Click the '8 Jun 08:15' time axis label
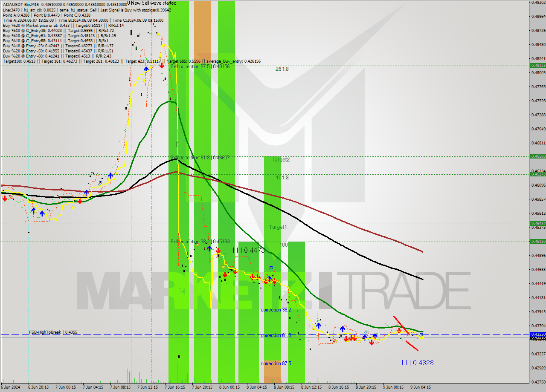Image resolution: width=546 pixels, height=392 pixels. [x=284, y=387]
